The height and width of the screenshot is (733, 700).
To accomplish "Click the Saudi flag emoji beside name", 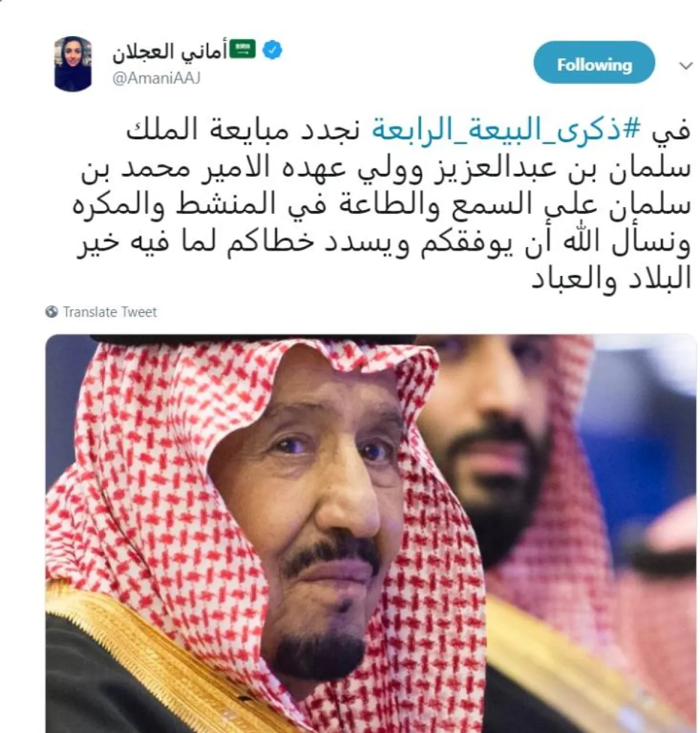I will pos(243,50).
